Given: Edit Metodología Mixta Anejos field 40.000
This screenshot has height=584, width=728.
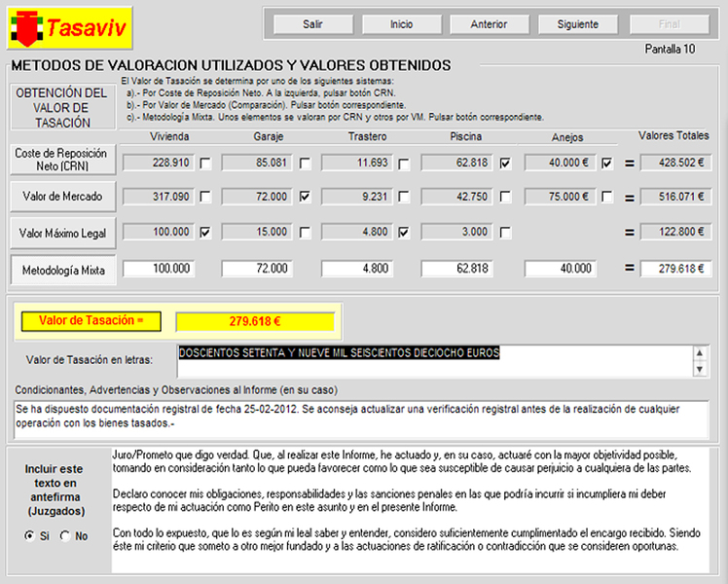Looking at the screenshot, I should pos(561,269).
